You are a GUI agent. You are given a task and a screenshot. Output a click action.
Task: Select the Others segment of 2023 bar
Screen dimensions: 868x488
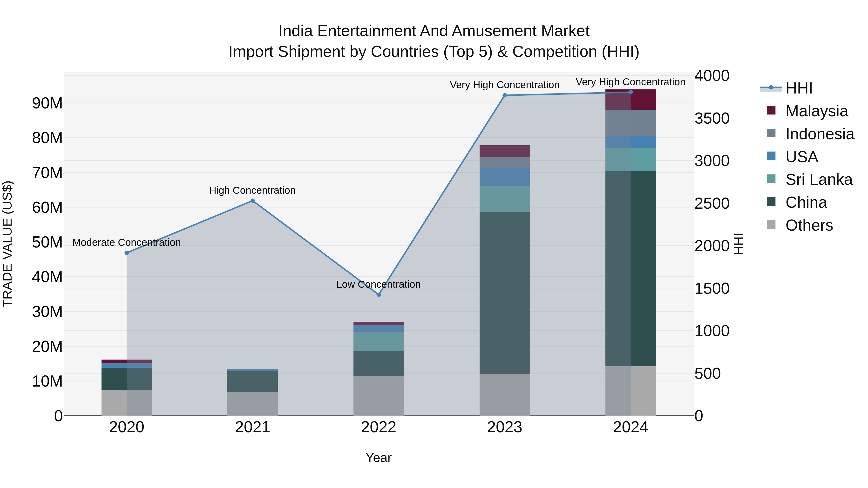click(504, 395)
